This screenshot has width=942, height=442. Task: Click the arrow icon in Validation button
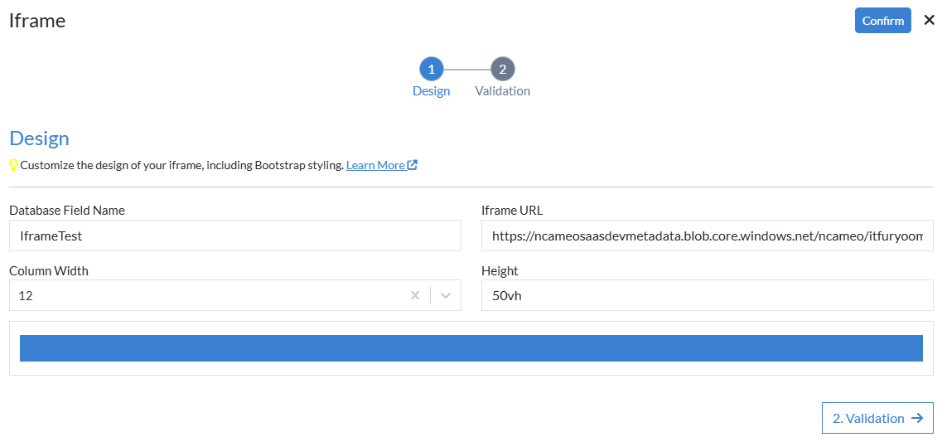click(x=917, y=418)
